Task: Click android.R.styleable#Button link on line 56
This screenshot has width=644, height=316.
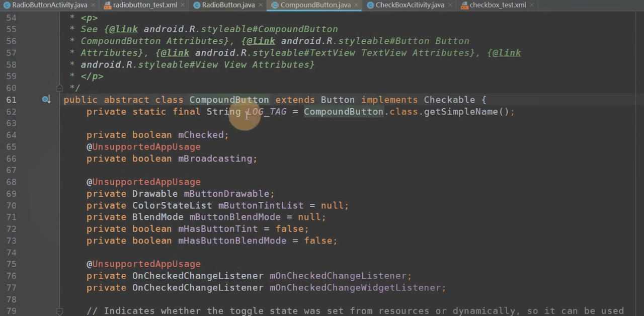Action: point(355,41)
